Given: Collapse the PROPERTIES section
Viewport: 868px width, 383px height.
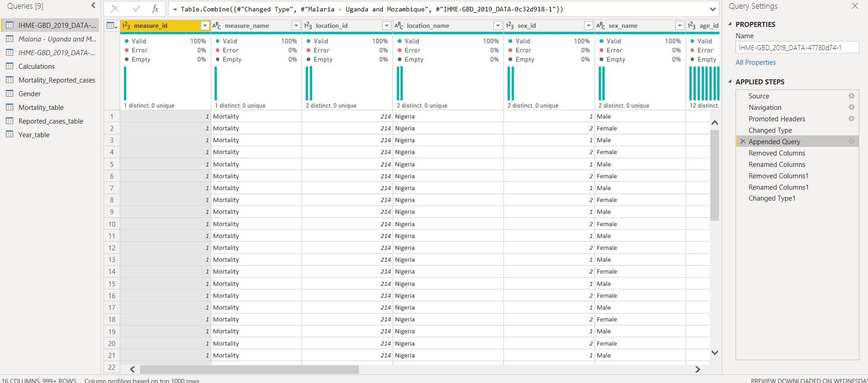Looking at the screenshot, I should 730,24.
